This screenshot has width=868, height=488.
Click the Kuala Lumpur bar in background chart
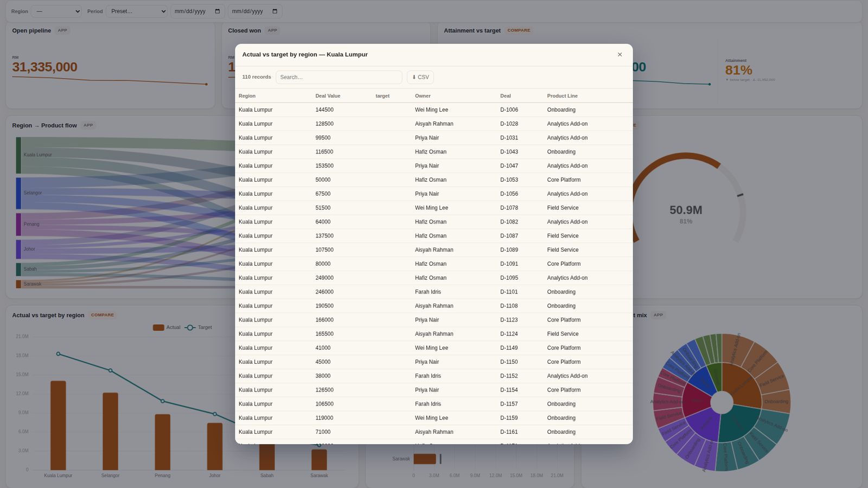tap(58, 426)
